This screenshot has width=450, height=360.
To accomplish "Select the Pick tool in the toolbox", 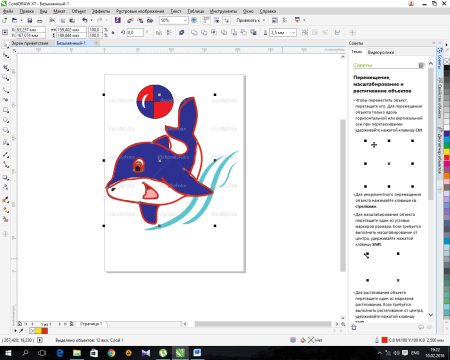I will coord(6,44).
